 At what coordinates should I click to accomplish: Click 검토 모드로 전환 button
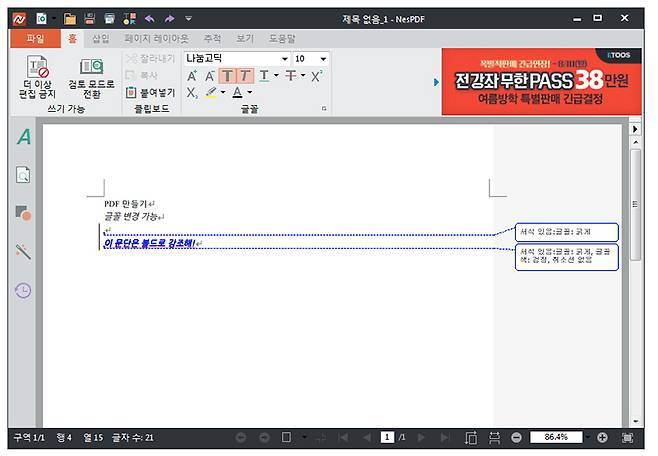91,78
